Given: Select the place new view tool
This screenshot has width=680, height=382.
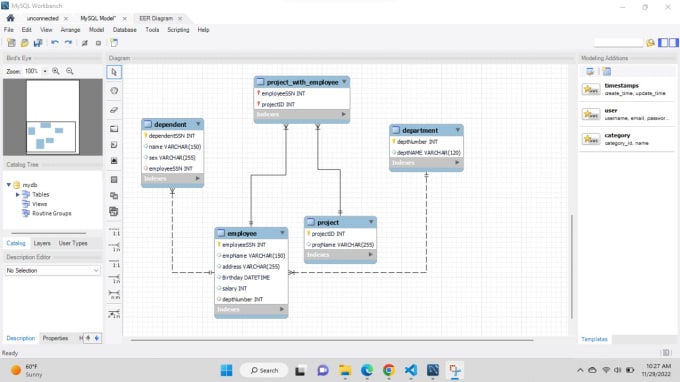Looking at the screenshot, I should (x=114, y=196).
